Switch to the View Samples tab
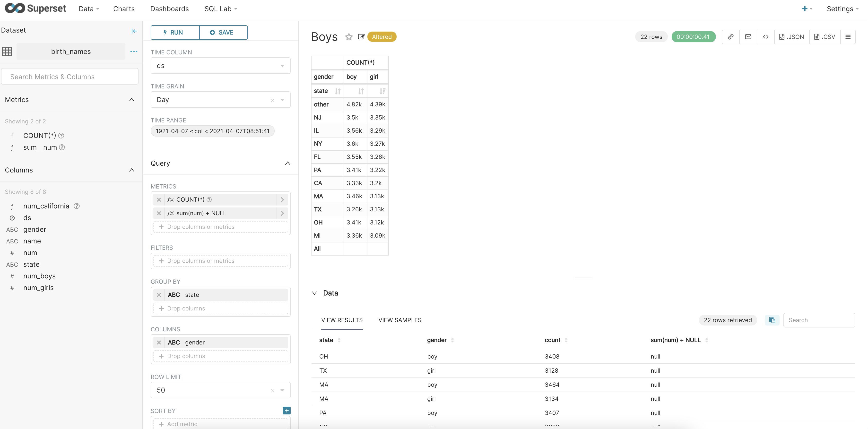868x429 pixels. pos(400,320)
